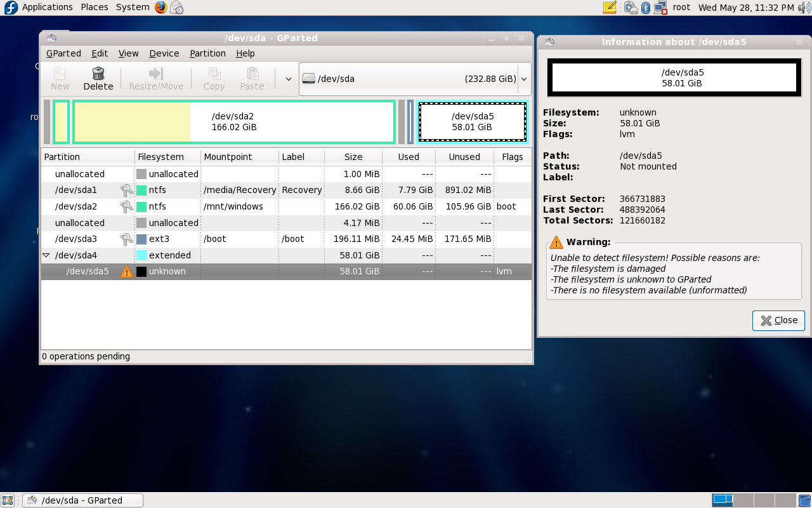Screen dimensions: 812x508
Task: Click the warning icon on /dev/sda5 row
Action: [x=127, y=271]
